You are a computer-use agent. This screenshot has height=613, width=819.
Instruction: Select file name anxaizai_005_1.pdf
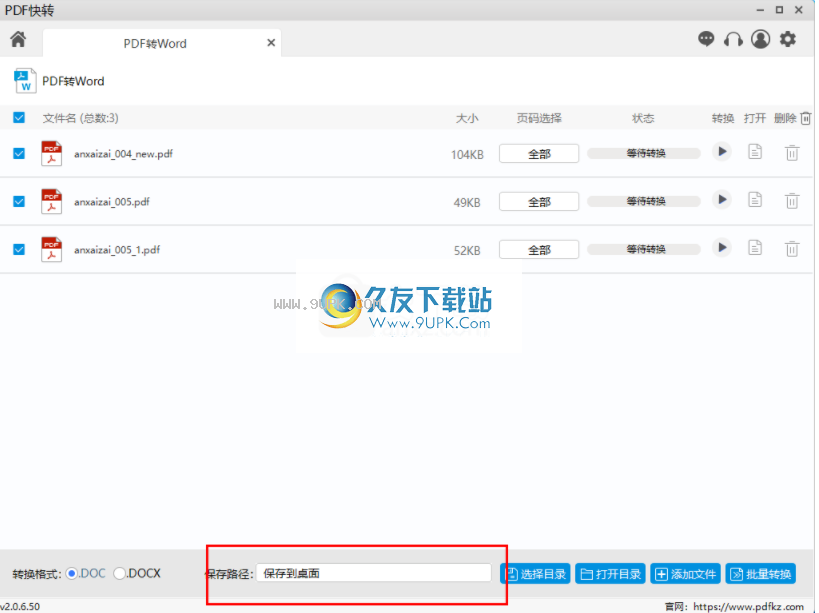117,250
